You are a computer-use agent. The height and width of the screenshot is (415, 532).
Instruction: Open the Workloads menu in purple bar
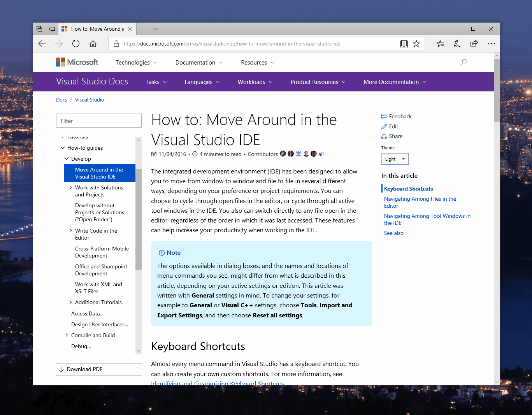pos(255,82)
